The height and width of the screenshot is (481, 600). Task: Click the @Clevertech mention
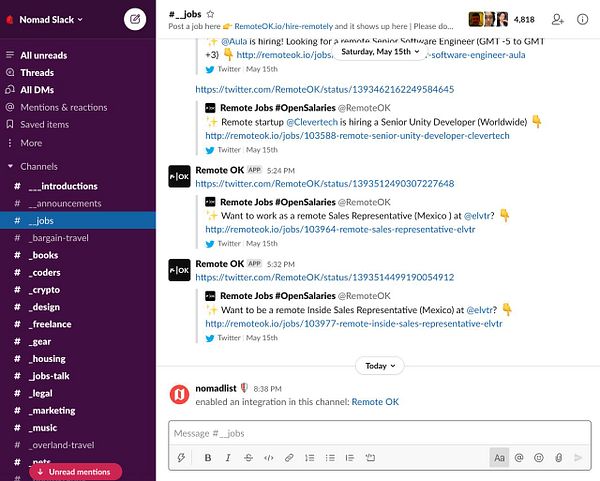(x=312, y=122)
